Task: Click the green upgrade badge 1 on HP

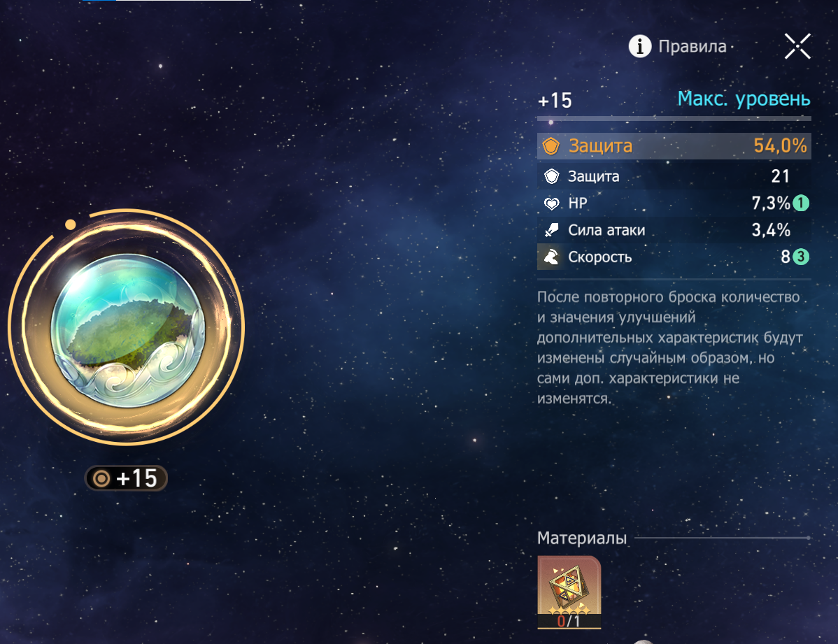Action: click(x=801, y=203)
